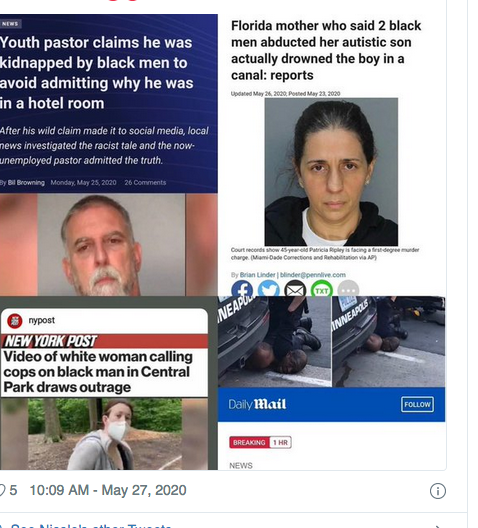The width and height of the screenshot is (478, 528).
Task: Select the NEWS tag above pastor headline
Action: 10,24
